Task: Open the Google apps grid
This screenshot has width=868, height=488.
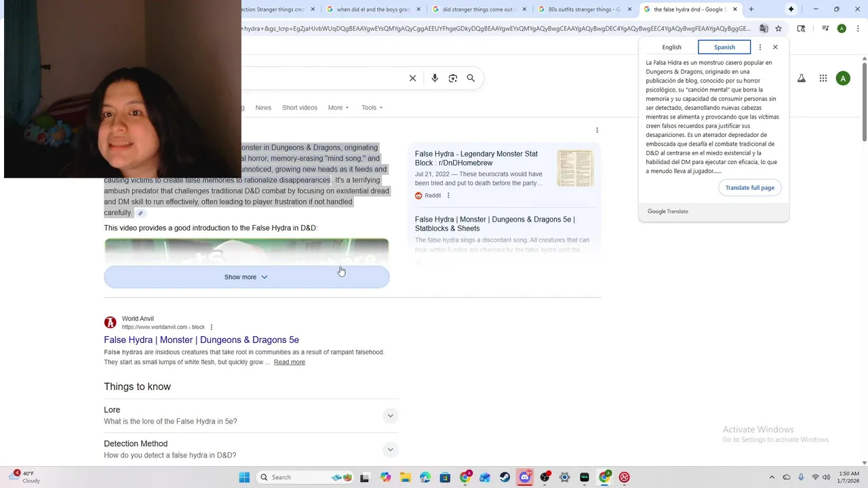Action: [x=823, y=79]
